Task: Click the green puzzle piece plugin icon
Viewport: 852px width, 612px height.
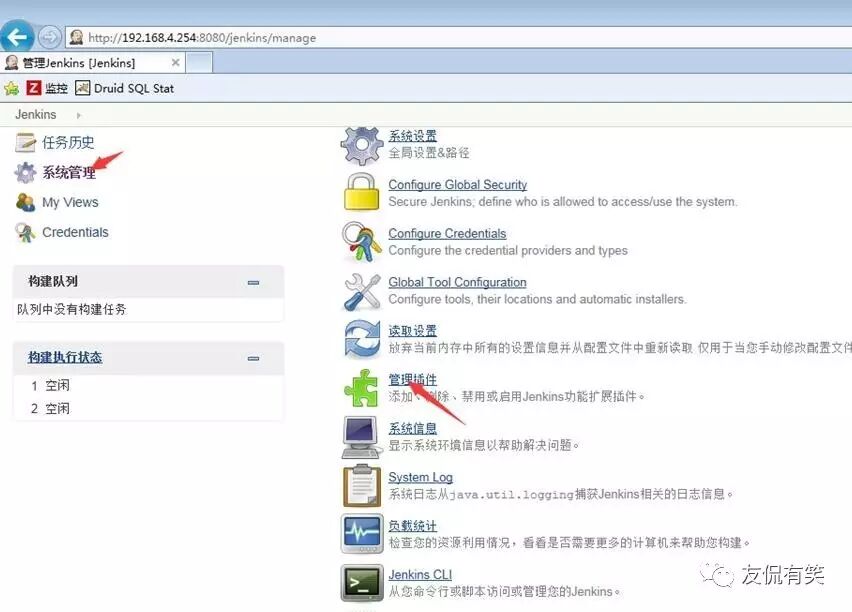Action: point(361,388)
